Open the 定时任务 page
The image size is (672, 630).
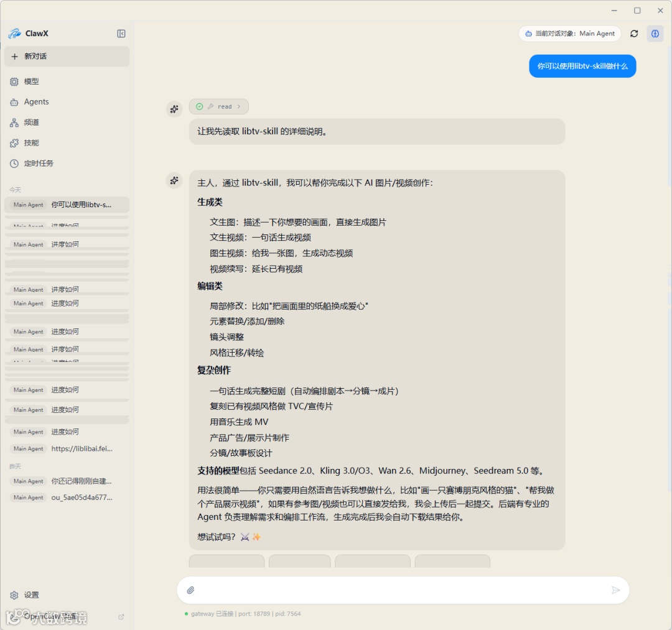[x=67, y=163]
